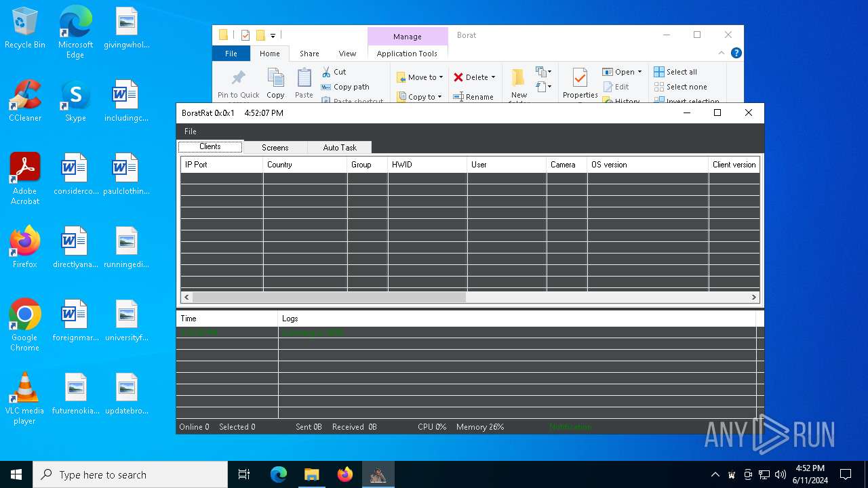Expand Delete dropdown arrow
This screenshot has width=868, height=488.
point(493,77)
